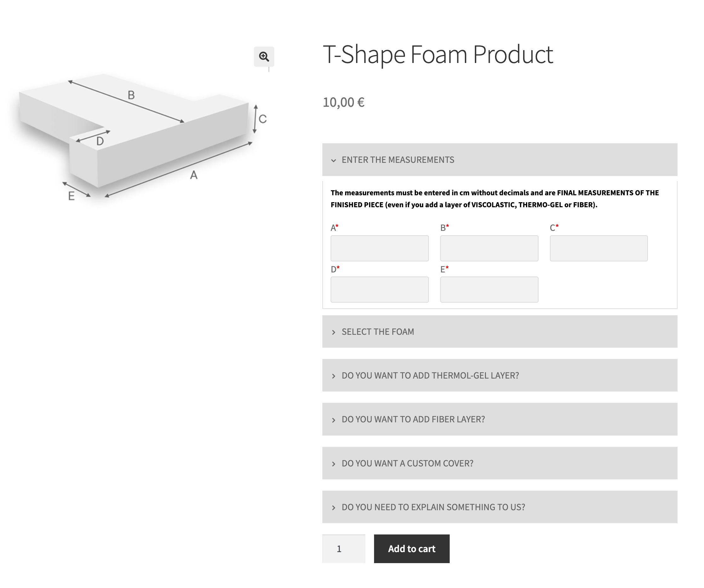Image resolution: width=704 pixels, height=588 pixels.
Task: Expand the Select the Foam section
Action: [x=378, y=332]
